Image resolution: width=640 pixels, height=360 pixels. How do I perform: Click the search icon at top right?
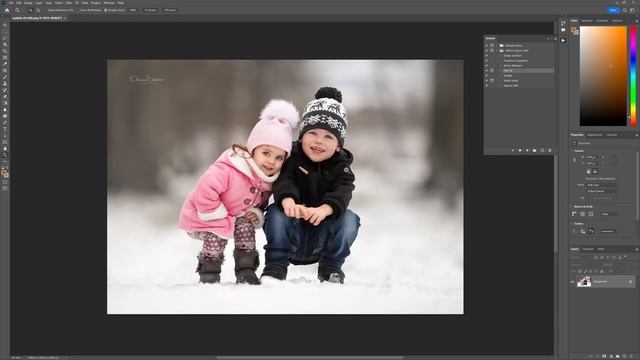[x=625, y=10]
